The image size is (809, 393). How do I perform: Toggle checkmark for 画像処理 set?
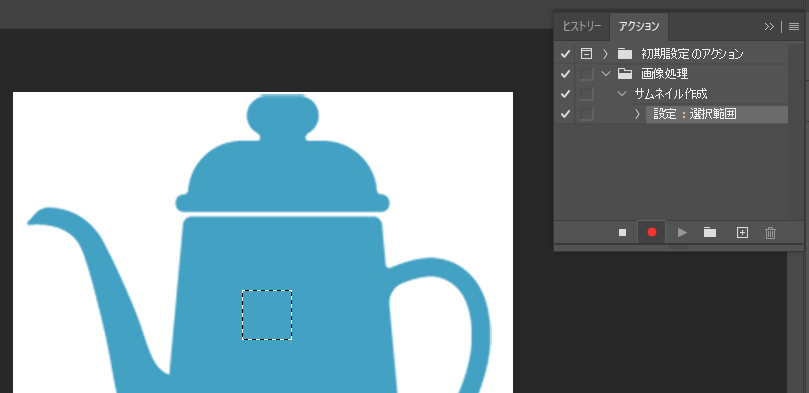(x=565, y=74)
